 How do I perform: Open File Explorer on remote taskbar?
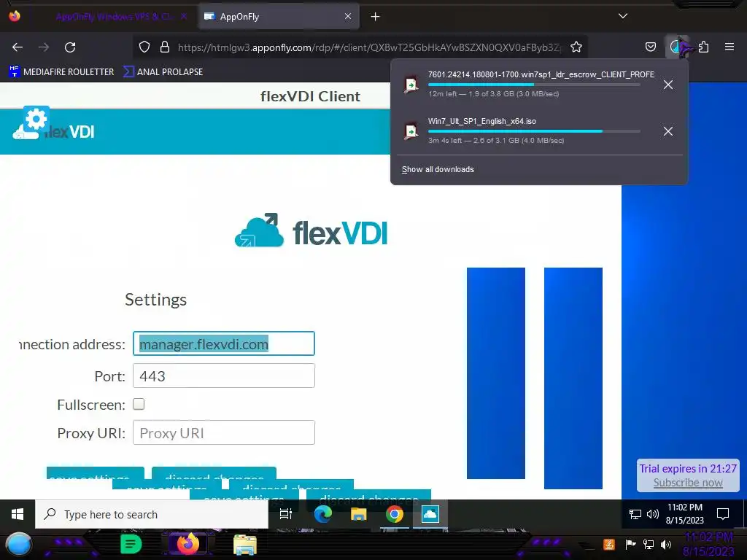pyautogui.click(x=359, y=514)
